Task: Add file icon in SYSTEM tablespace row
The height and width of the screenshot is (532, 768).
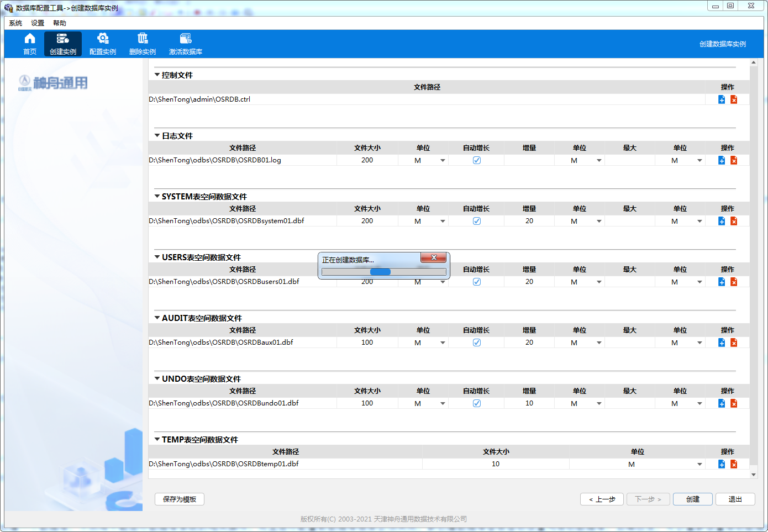Action: pyautogui.click(x=722, y=221)
